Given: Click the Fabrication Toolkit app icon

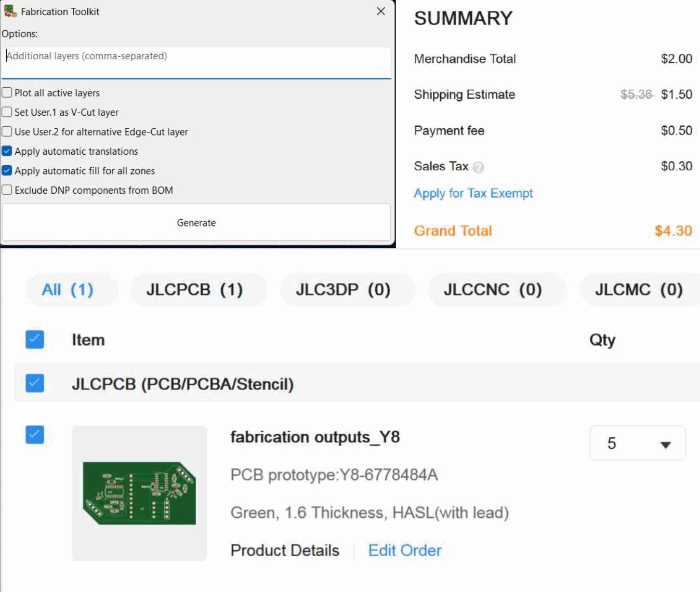Looking at the screenshot, I should [x=10, y=11].
